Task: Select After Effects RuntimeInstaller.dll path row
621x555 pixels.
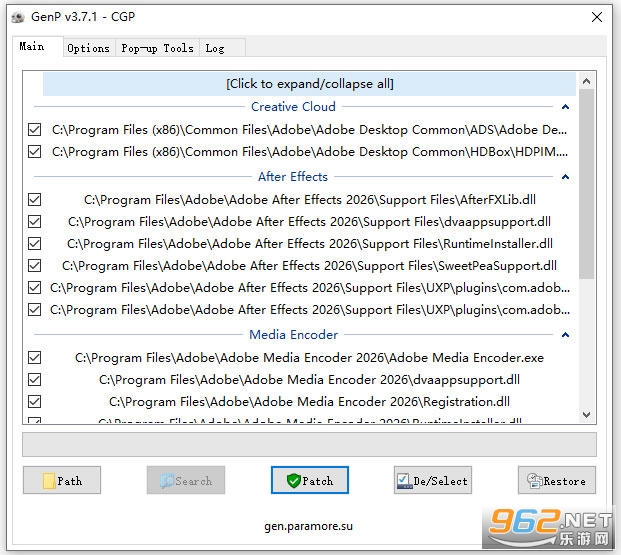Action: [310, 243]
